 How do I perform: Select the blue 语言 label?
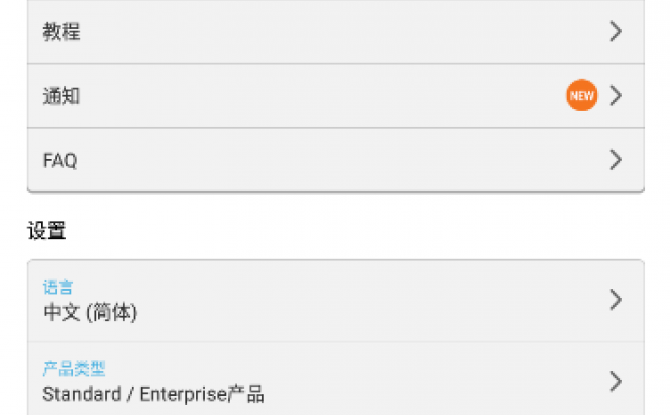click(x=58, y=287)
